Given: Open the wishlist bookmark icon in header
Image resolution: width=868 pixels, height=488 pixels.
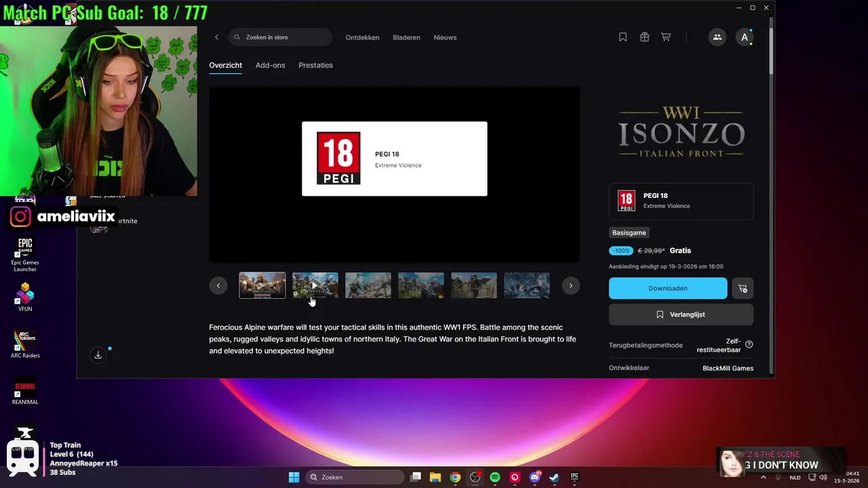Looking at the screenshot, I should point(623,37).
